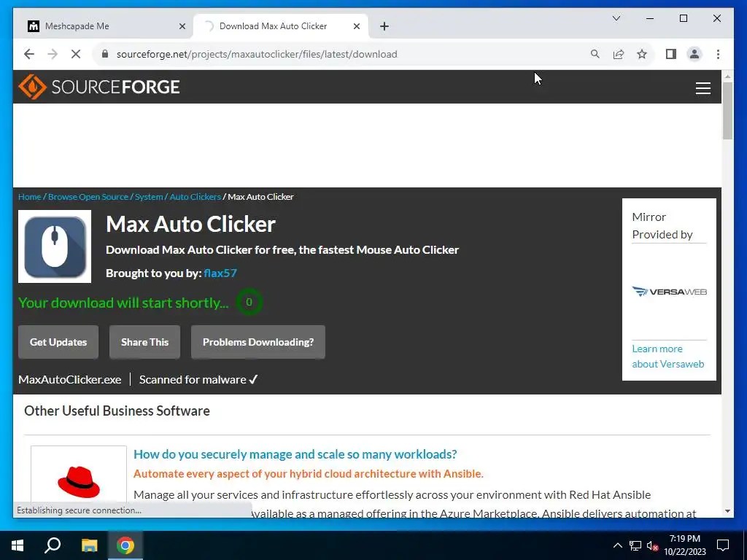
Task: Open the zoom magnifier in address bar
Action: [595, 54]
